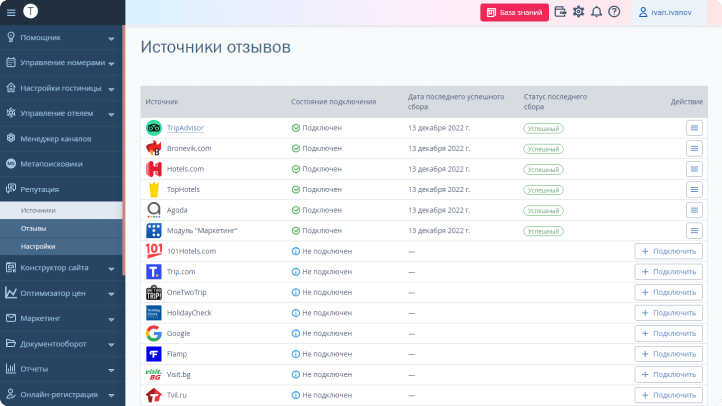The image size is (722, 406).
Task: Click Не подключен status for Google
Action: [322, 333]
